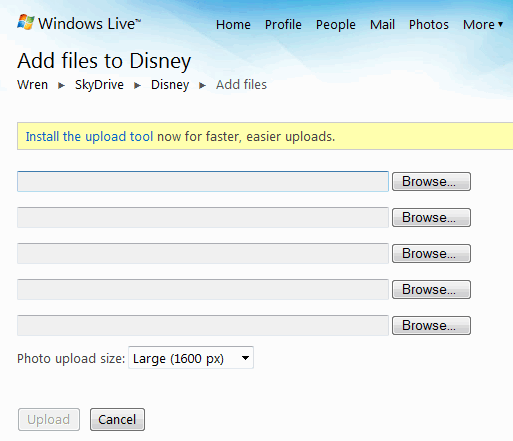Viewport: 513px width, 441px height.
Task: Click the third file path input field
Action: [203, 253]
